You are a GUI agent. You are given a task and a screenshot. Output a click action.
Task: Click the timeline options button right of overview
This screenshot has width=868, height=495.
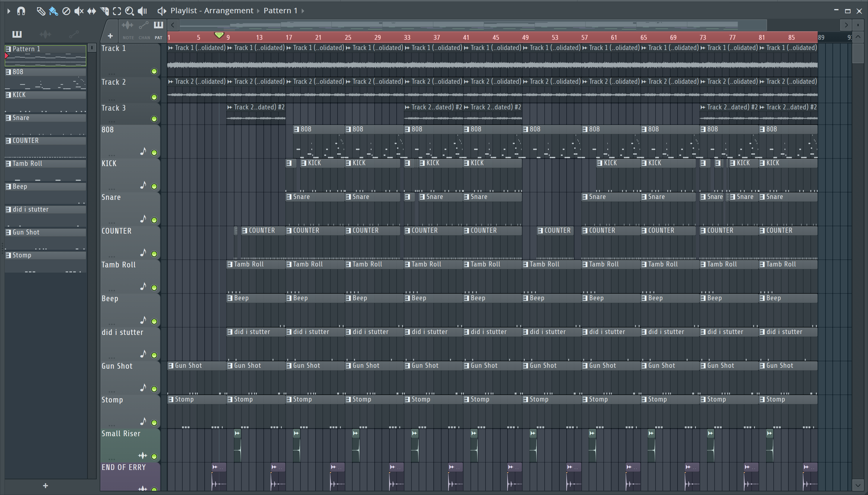pyautogui.click(x=858, y=25)
